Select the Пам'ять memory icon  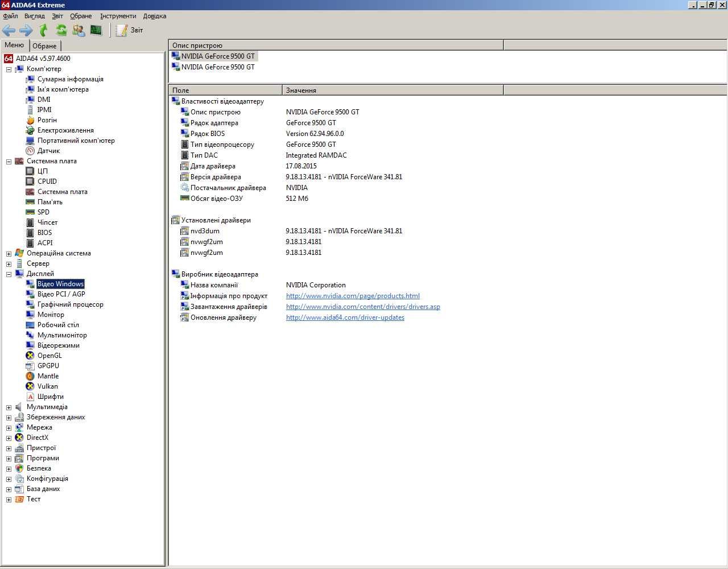pyautogui.click(x=30, y=202)
